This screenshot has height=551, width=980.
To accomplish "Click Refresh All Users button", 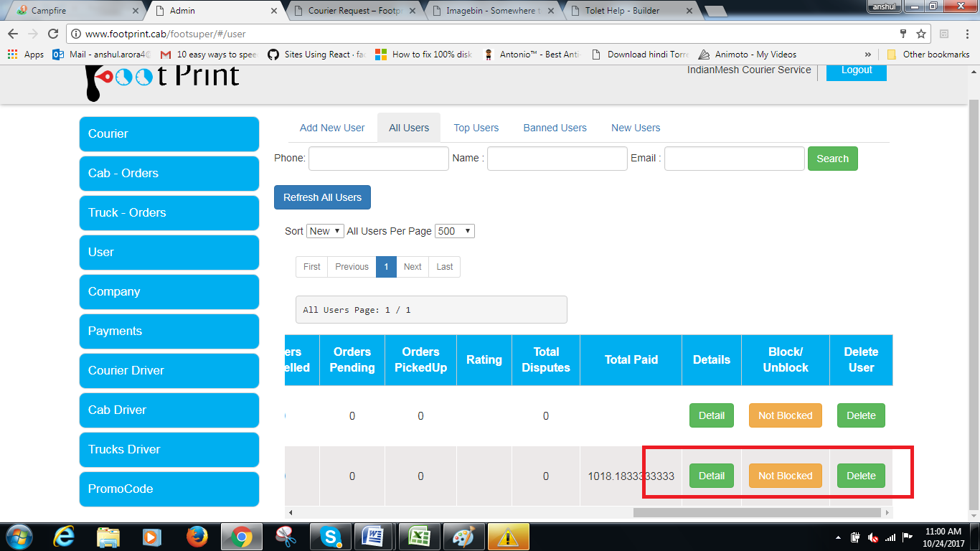I will pyautogui.click(x=322, y=197).
